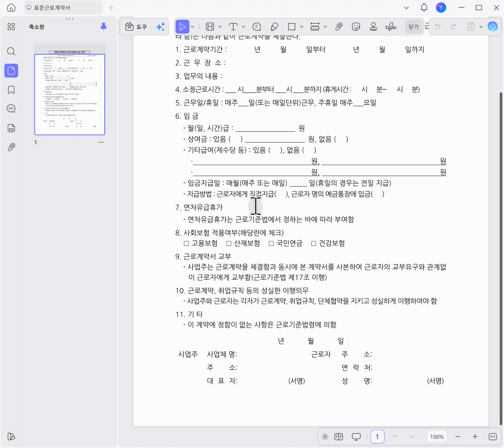Click the text '9. 근로계약서 교부'
The height and width of the screenshot is (448, 504).
203,257
